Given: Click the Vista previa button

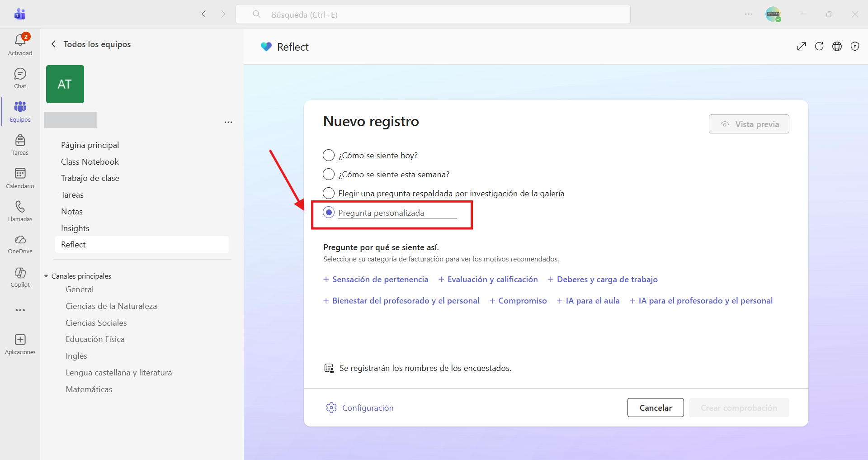Looking at the screenshot, I should coord(749,124).
